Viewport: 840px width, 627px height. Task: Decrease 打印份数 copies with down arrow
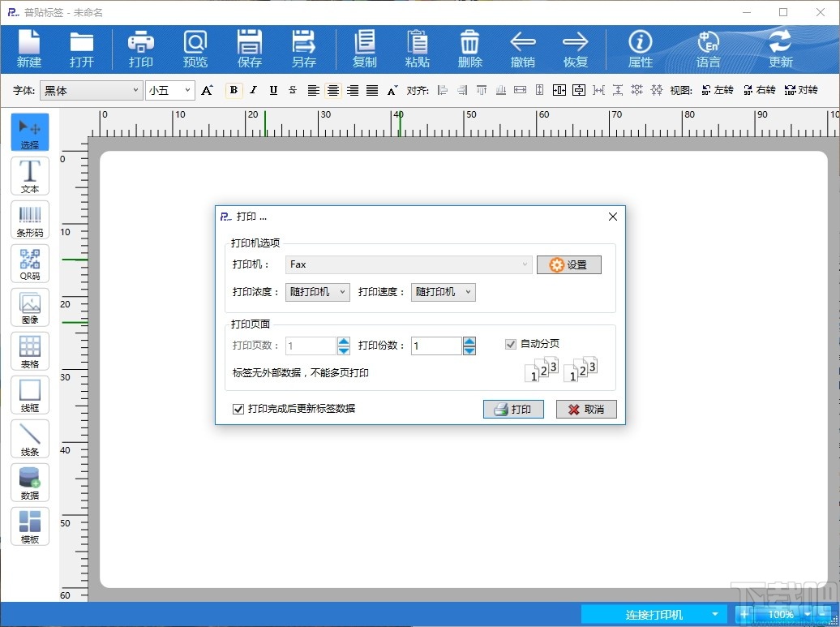(x=469, y=350)
